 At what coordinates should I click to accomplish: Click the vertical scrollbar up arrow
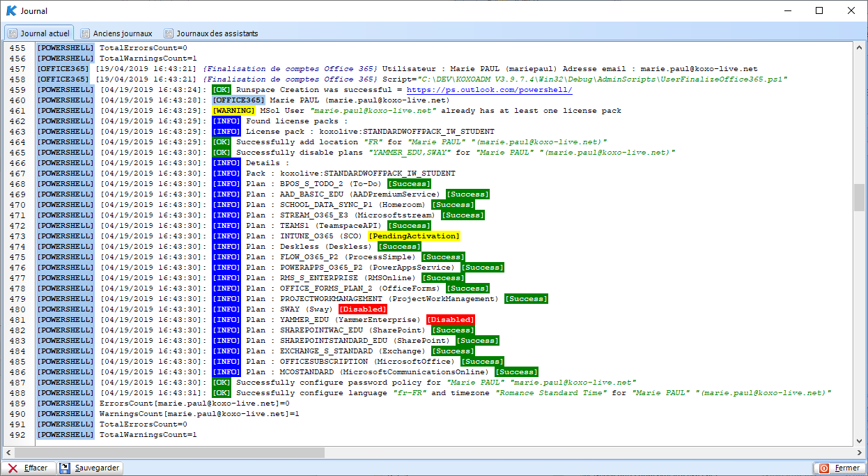point(859,47)
